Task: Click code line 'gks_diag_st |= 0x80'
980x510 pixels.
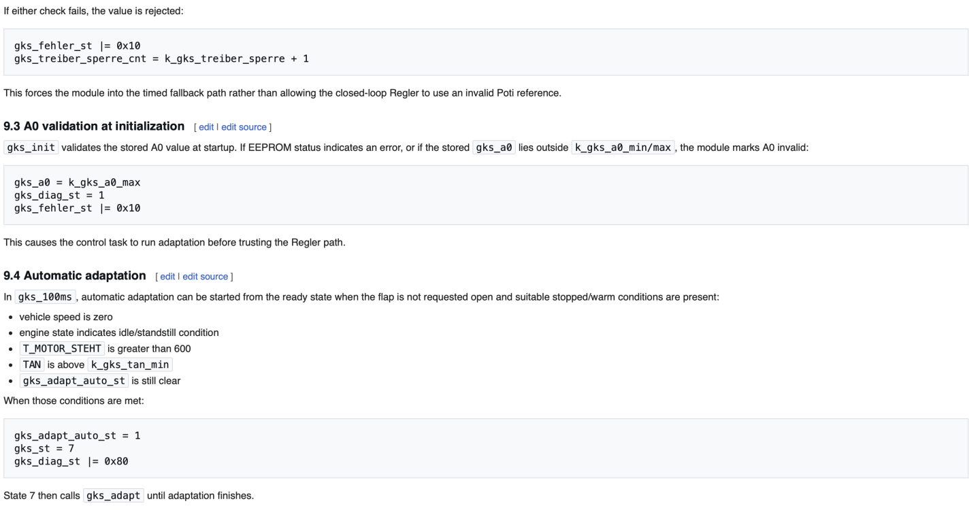Action: (x=71, y=462)
